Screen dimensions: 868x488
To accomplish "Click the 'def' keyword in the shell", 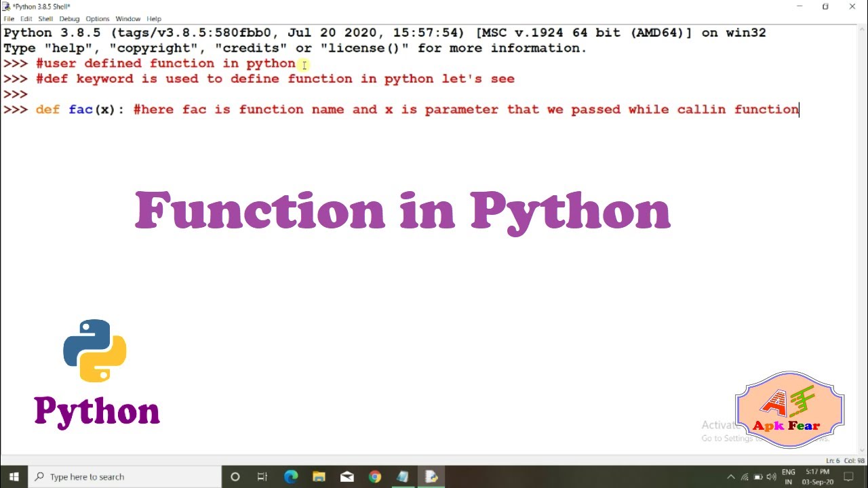I will [47, 109].
